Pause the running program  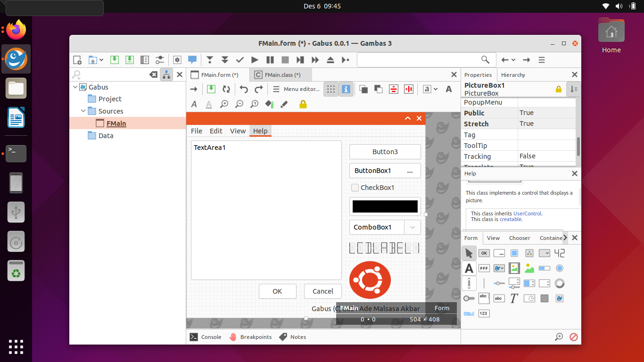coord(270,60)
